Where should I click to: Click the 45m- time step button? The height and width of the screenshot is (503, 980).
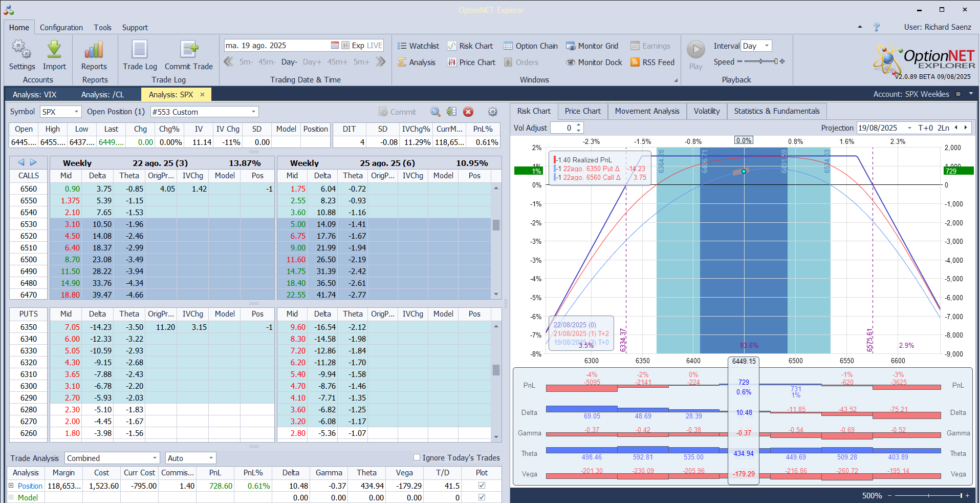[267, 62]
